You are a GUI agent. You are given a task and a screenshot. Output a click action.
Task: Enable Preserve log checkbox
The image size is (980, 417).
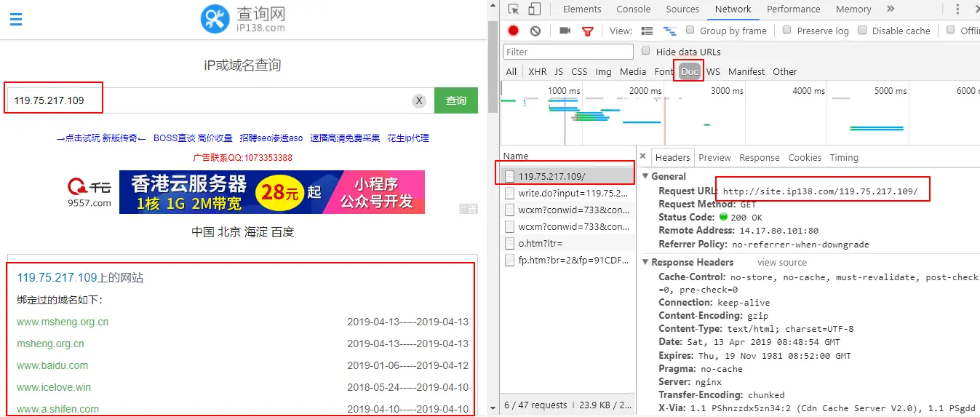(x=786, y=30)
